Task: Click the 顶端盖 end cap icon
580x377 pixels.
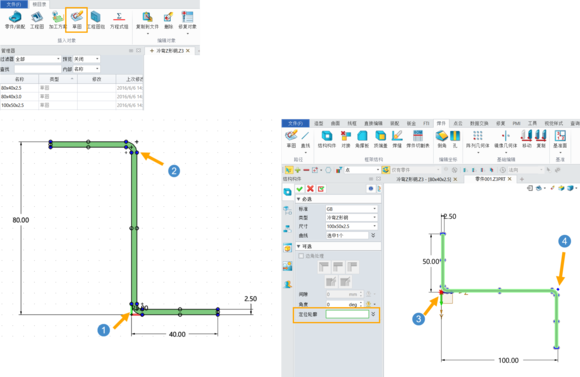Action: pos(381,136)
